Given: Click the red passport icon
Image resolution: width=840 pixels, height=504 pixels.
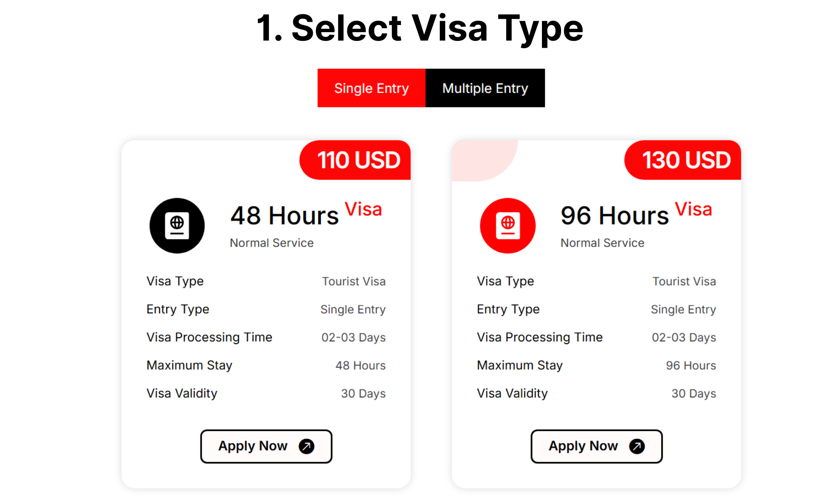Looking at the screenshot, I should pyautogui.click(x=508, y=226).
